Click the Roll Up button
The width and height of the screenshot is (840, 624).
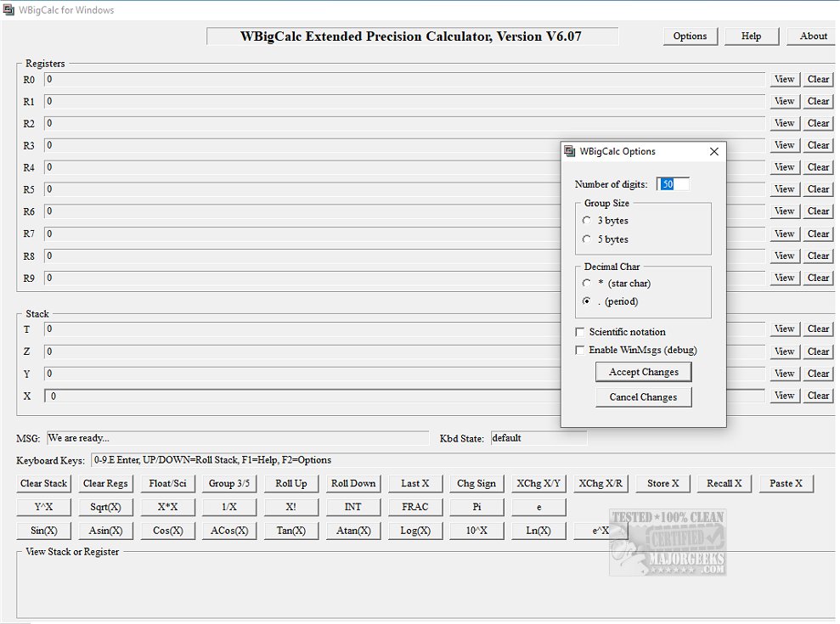point(291,483)
